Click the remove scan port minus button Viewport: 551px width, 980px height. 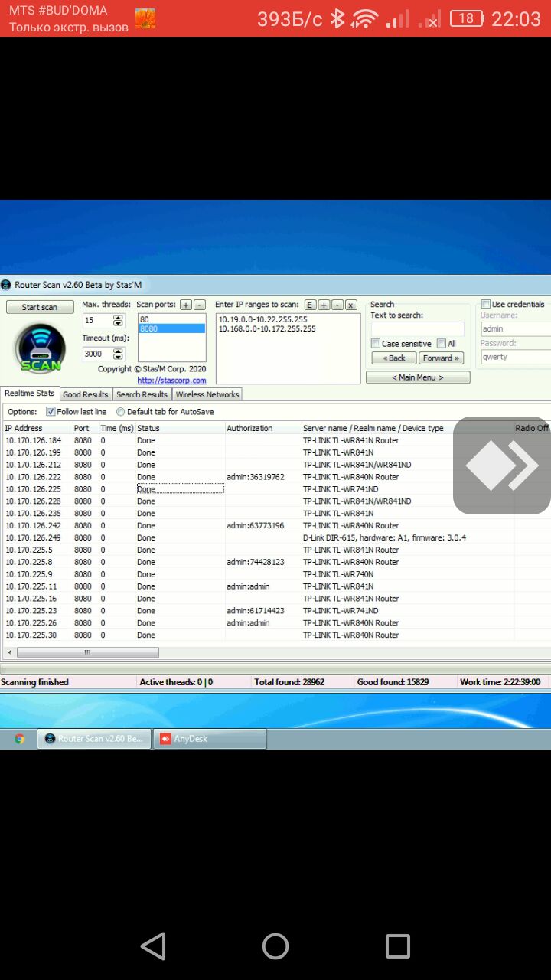(x=199, y=305)
